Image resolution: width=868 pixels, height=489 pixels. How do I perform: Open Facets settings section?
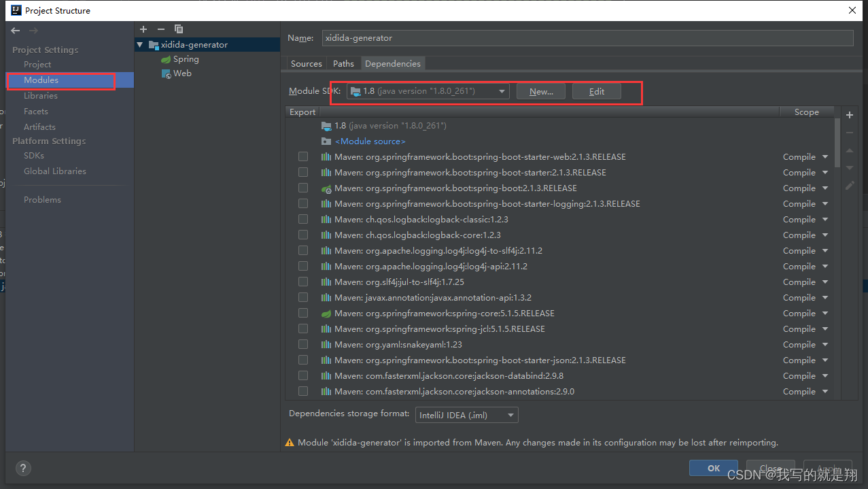pyautogui.click(x=36, y=112)
